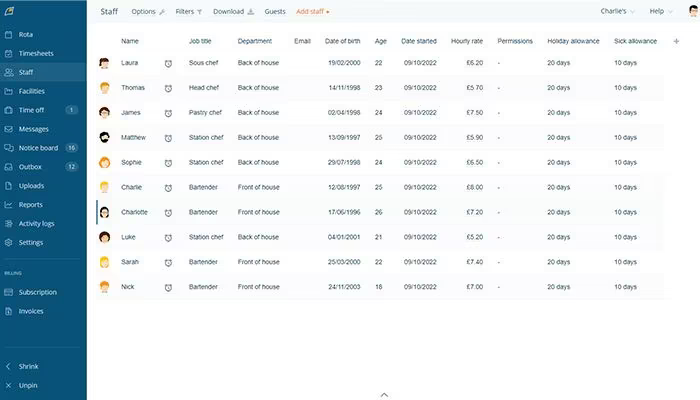Click the Subscription card icon

[8, 292]
